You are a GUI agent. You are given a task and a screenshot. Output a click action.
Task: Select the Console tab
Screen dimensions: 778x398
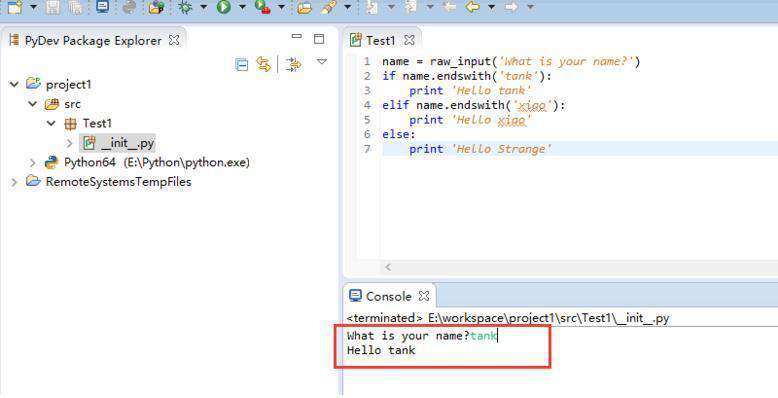(389, 296)
